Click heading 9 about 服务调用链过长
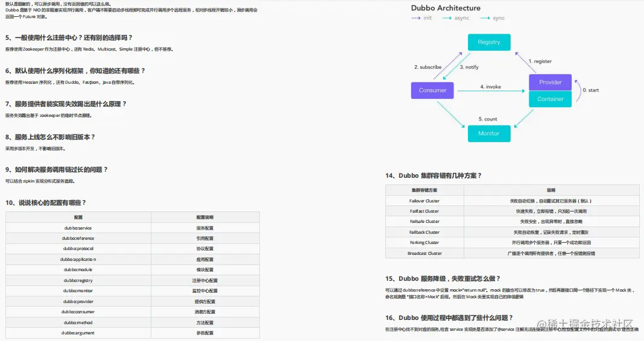Image resolution: width=644 pixels, height=341 pixels. tap(56, 169)
